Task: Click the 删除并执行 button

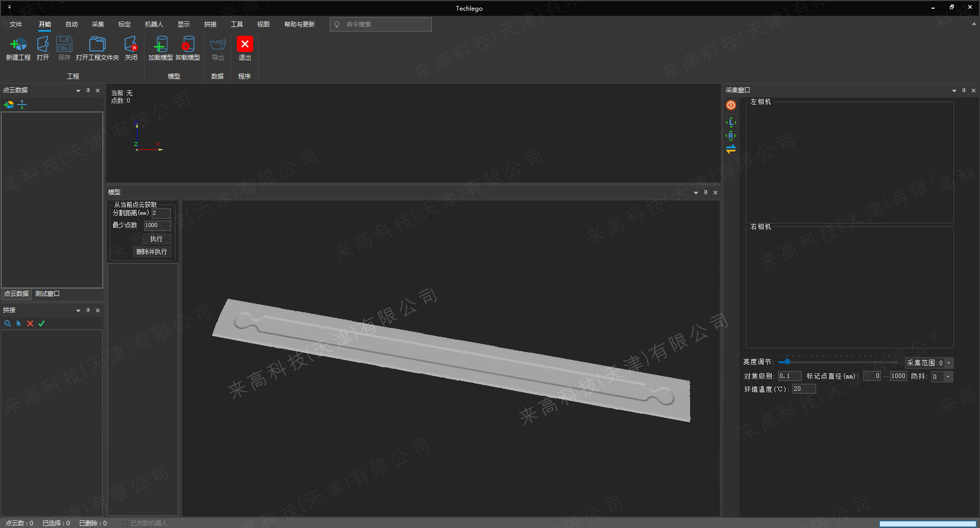Action: pos(152,252)
